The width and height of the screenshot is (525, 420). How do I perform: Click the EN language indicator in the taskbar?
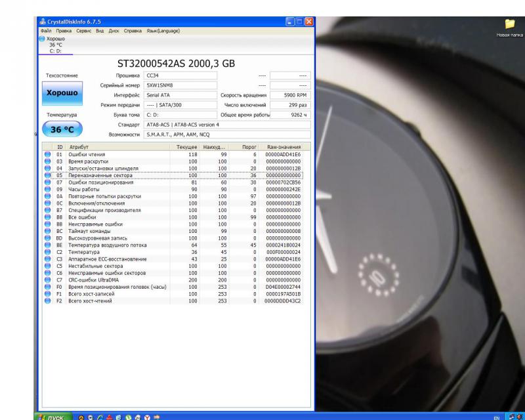pos(497,418)
